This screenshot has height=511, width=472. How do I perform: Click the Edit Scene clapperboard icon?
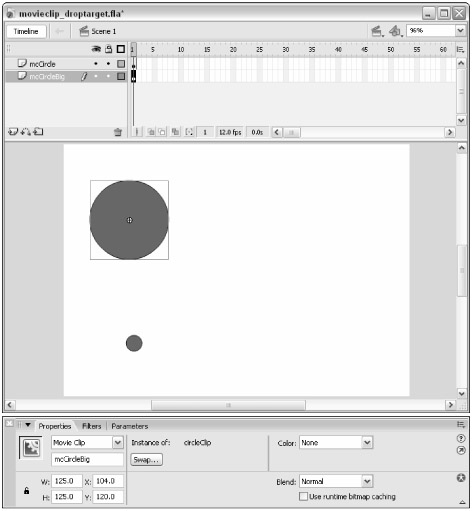point(377,31)
